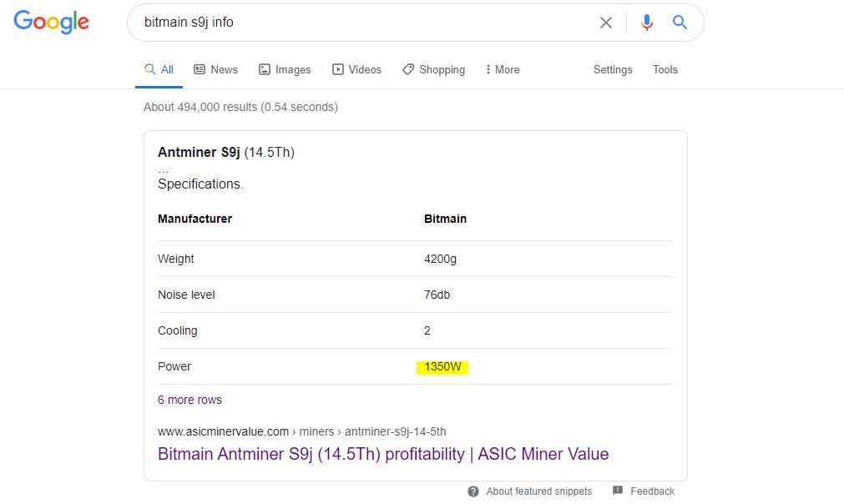
Task: Click the Feedback flag icon
Action: point(618,491)
